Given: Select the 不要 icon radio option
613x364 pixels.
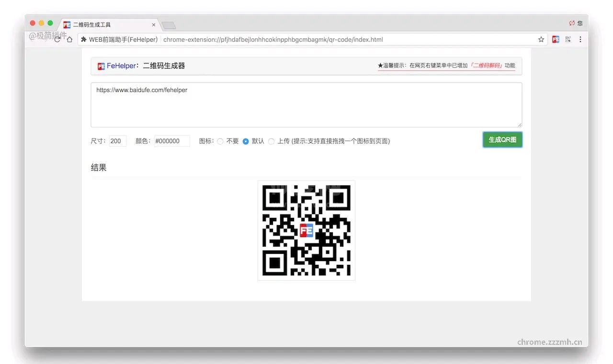Looking at the screenshot, I should [220, 141].
